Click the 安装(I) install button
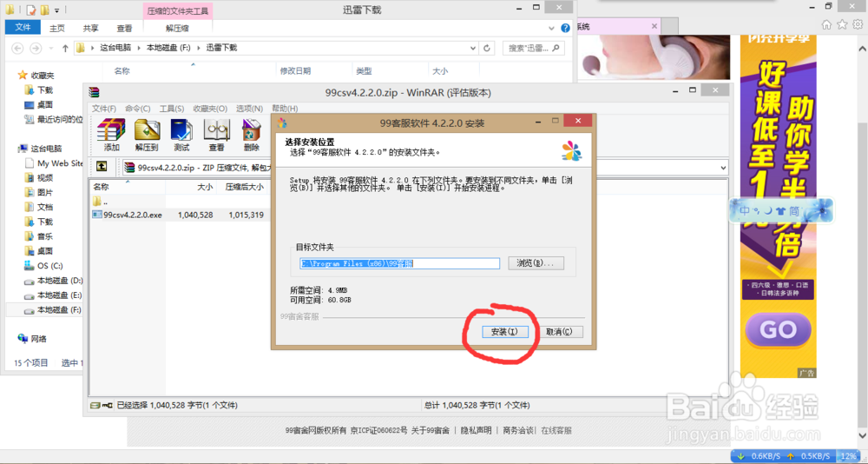868x464 pixels. pos(504,332)
